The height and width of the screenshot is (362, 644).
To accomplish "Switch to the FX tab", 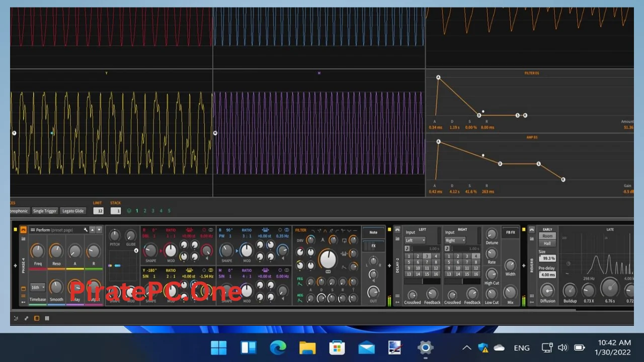I will pos(373,246).
